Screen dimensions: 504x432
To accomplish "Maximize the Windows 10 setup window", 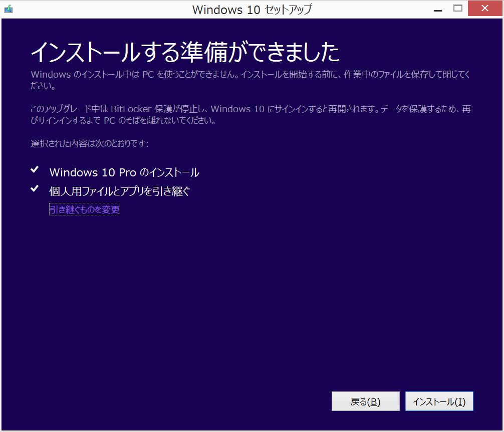I will (457, 8).
